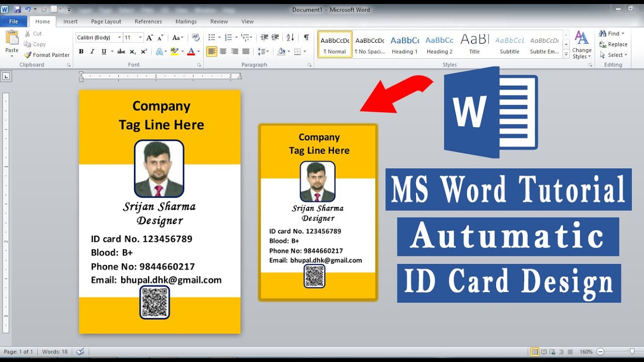Image resolution: width=644 pixels, height=362 pixels.
Task: Show or hide paragraph marks
Action: coord(306,38)
